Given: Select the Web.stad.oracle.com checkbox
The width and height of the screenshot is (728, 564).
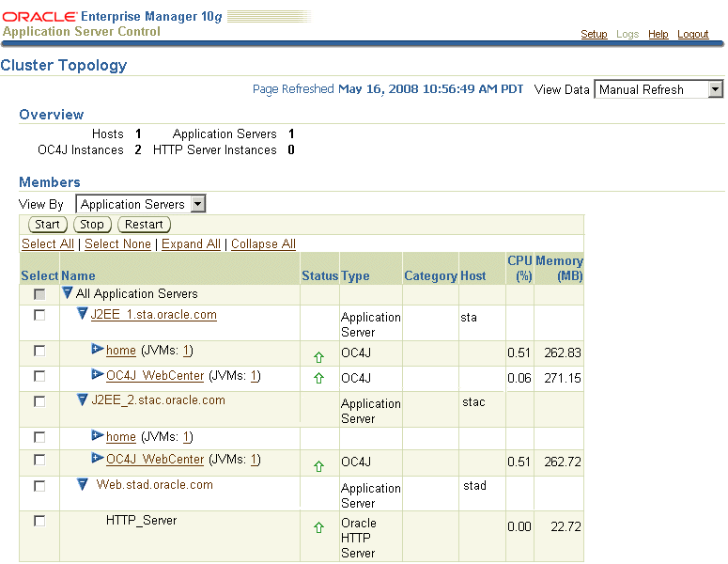Looking at the screenshot, I should (40, 486).
